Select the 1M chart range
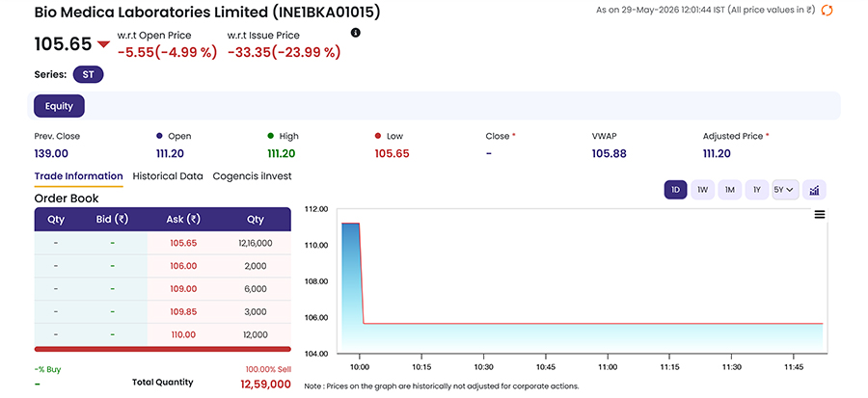The height and width of the screenshot is (398, 868). coord(730,190)
